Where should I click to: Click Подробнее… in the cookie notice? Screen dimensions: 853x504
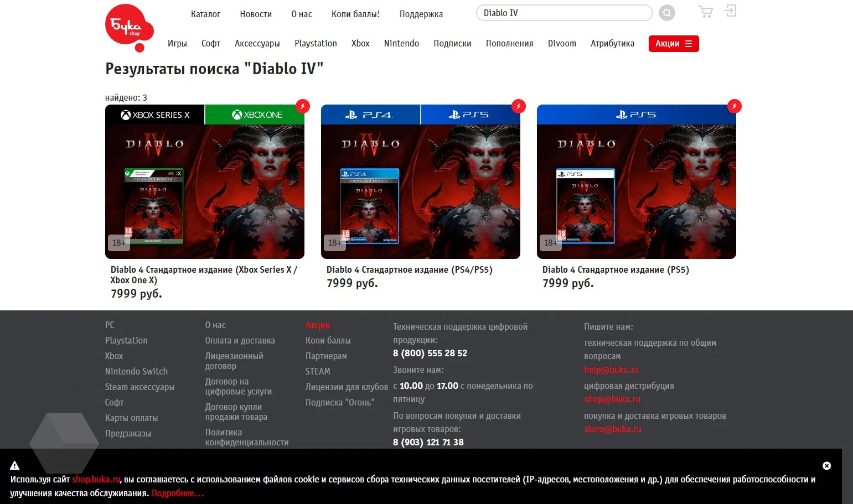(x=178, y=493)
